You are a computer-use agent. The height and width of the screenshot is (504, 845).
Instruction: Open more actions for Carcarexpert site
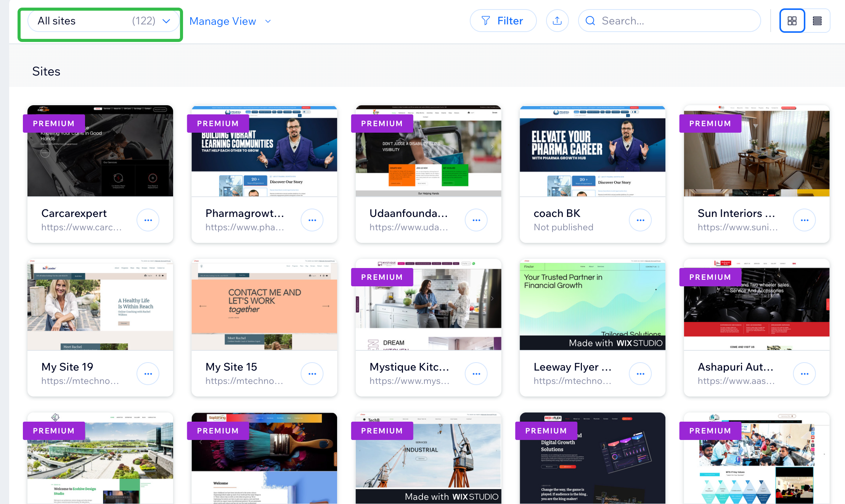pos(148,220)
